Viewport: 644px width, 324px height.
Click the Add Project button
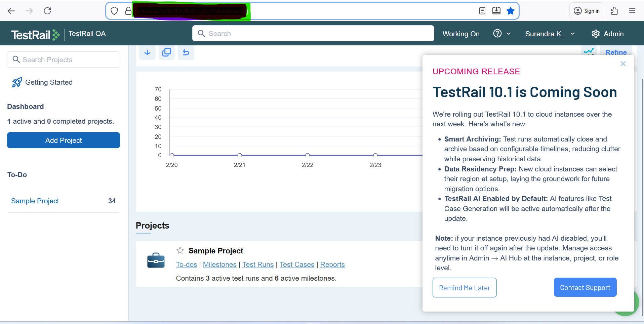64,140
